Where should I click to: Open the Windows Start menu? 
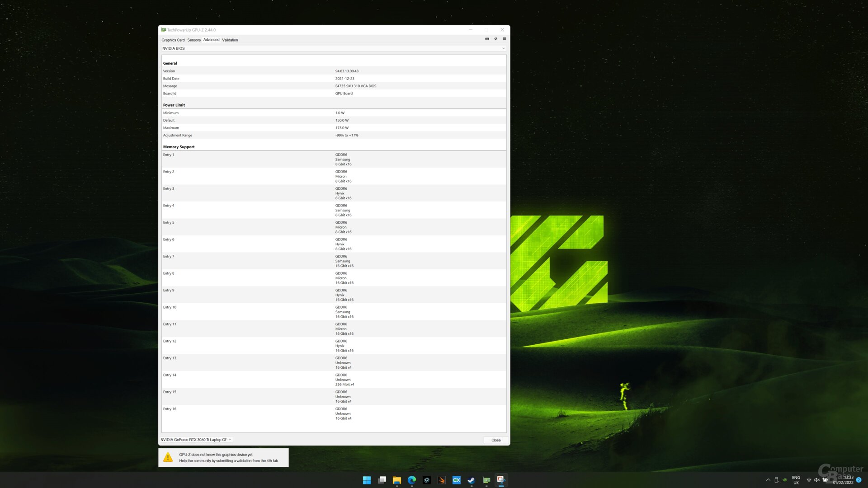point(367,480)
